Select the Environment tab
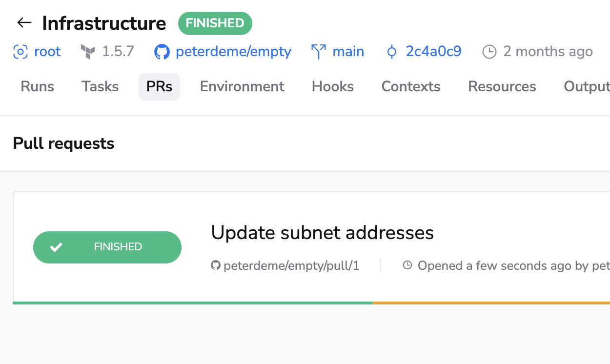Image resolution: width=610 pixels, height=364 pixels. [242, 87]
